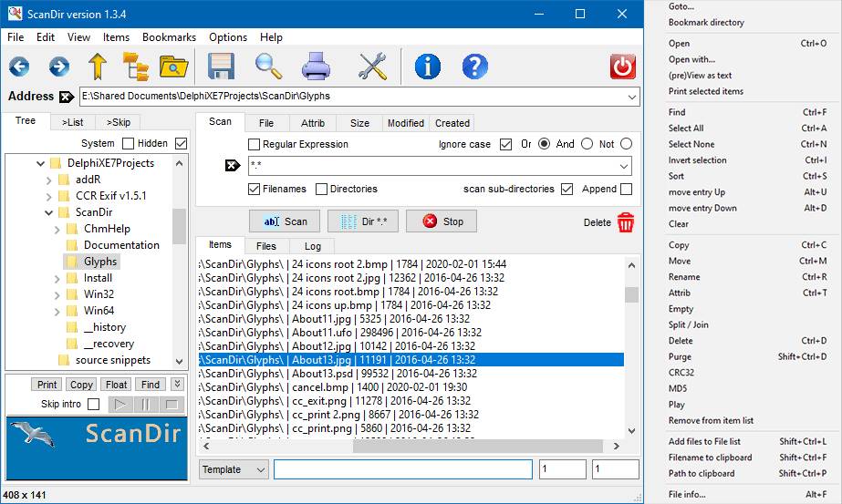Open the Options menu
This screenshot has height=504, width=842.
228,37
